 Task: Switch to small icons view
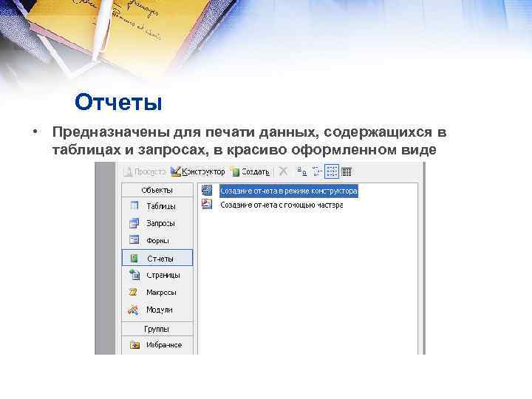(x=316, y=171)
